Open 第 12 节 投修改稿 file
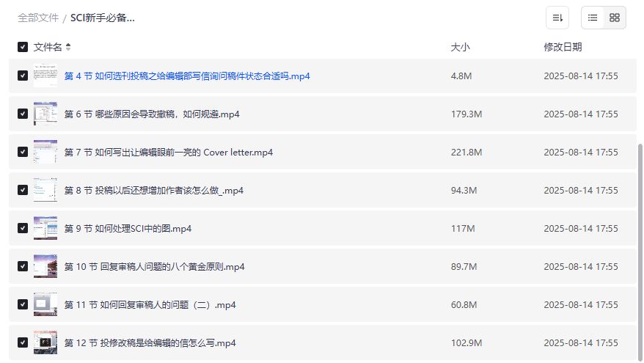 [150, 343]
